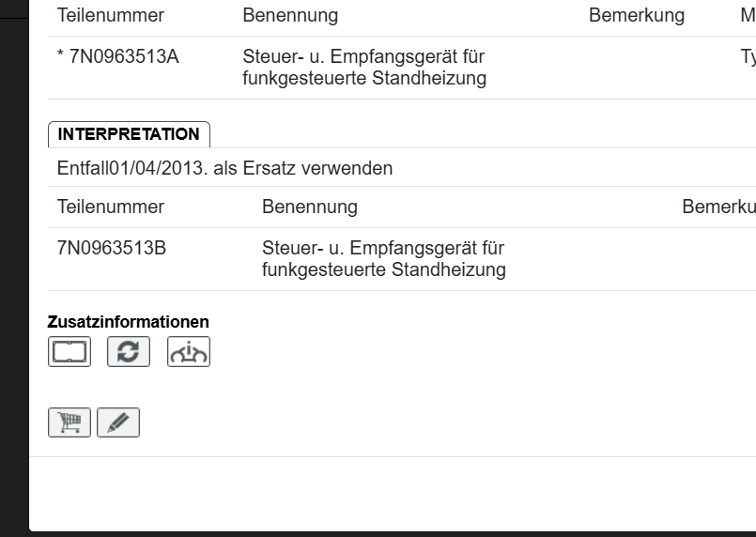Click the top Bemerkung column header
The width and height of the screenshot is (756, 537).
637,16
